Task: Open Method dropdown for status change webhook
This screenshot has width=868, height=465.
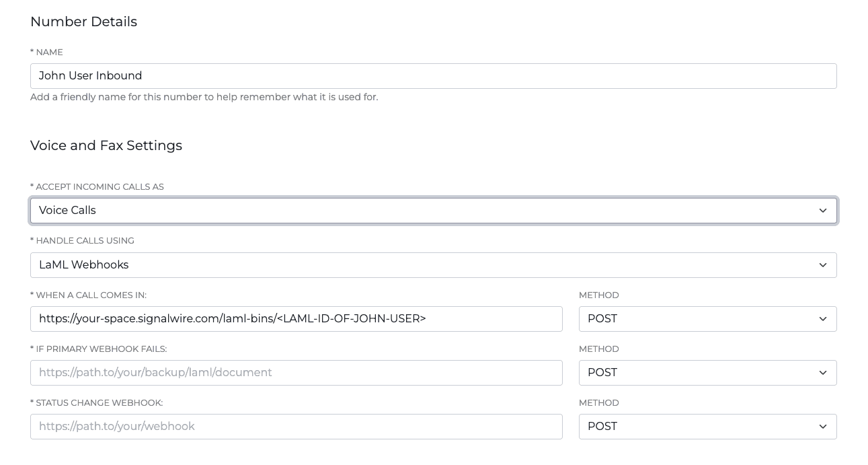Action: 707,427
